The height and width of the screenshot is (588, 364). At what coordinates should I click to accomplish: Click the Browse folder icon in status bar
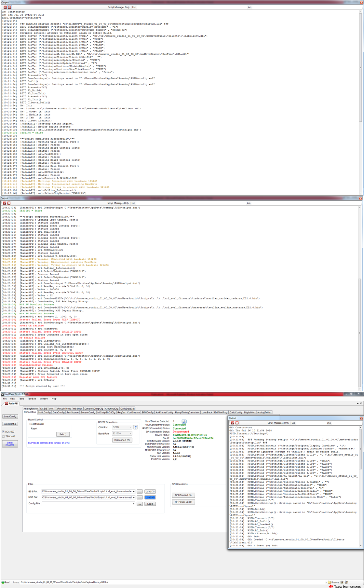(329, 582)
